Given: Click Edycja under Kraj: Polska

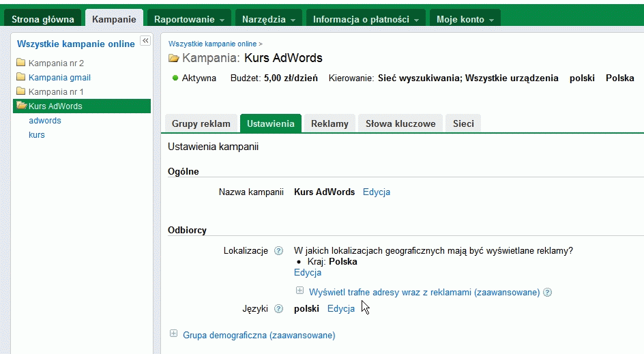Looking at the screenshot, I should click(x=308, y=272).
